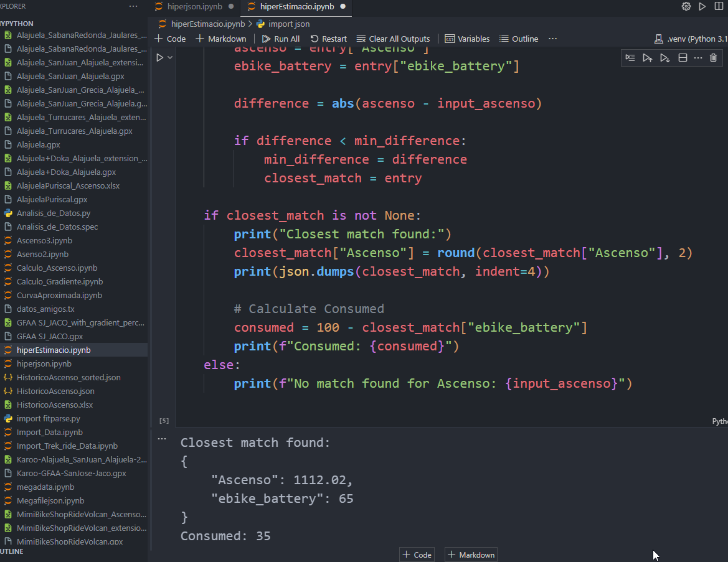Open run options dropdown beside cell play button
Screen dimensions: 728x562
pyautogui.click(x=170, y=58)
